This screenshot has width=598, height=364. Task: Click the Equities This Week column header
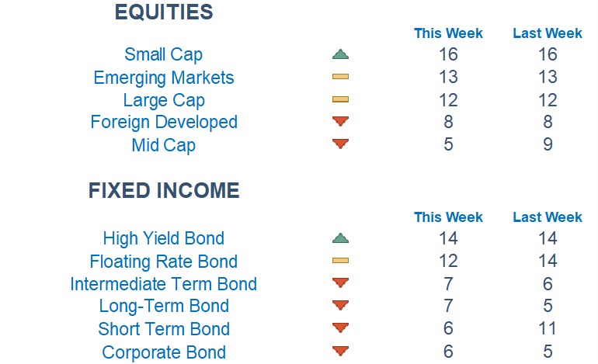[x=448, y=33]
